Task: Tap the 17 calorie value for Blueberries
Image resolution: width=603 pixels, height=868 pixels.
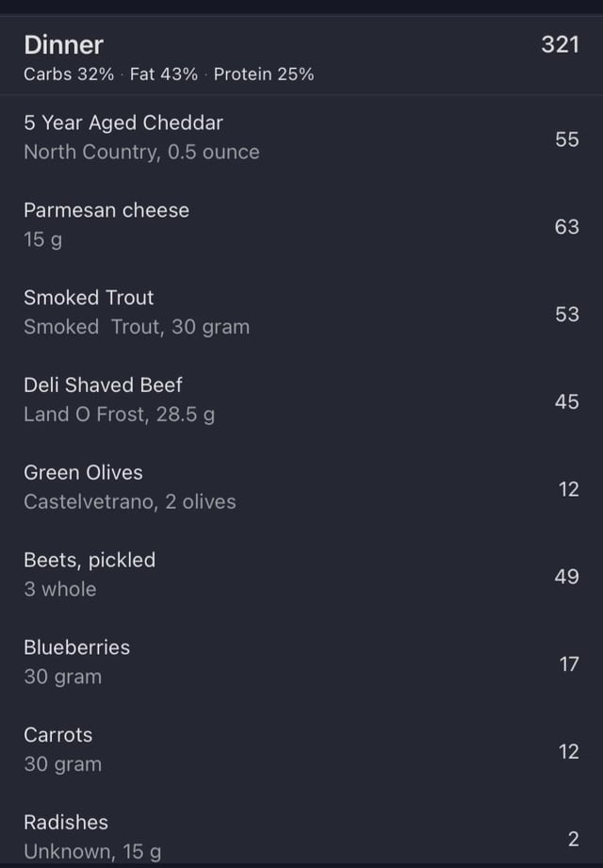Action: [x=569, y=664]
